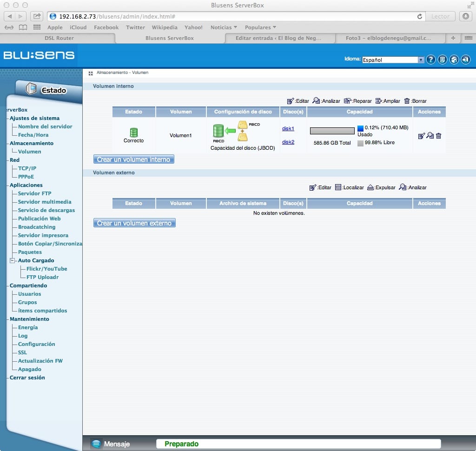Image resolution: width=476 pixels, height=451 pixels.
Task: Click the home icon in header
Action: pos(454,60)
